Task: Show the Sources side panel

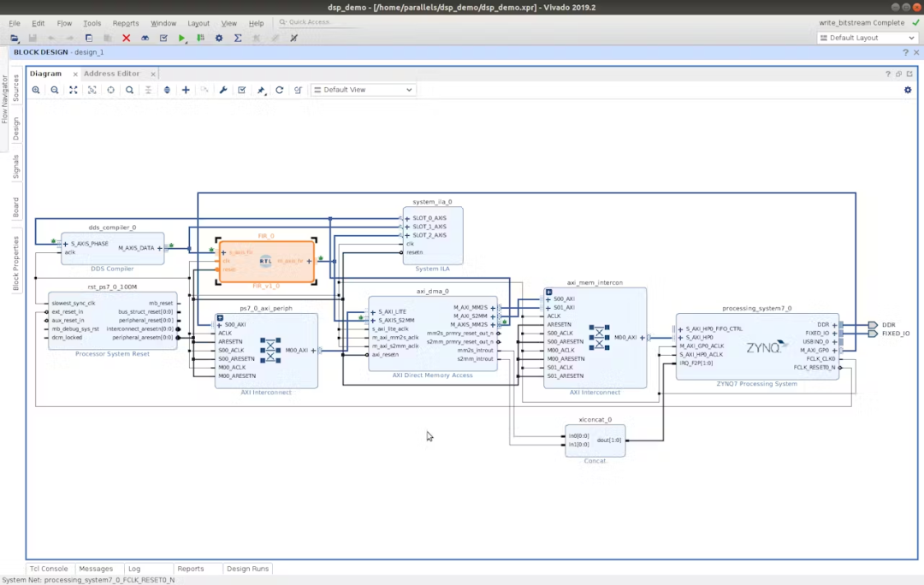Action: (x=15, y=89)
